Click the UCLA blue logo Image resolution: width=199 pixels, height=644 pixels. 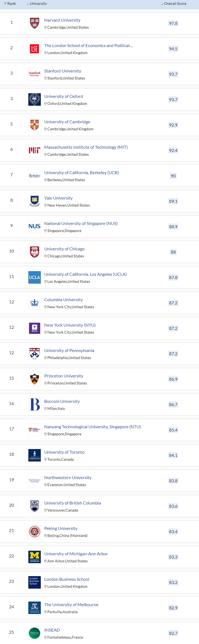35,277
